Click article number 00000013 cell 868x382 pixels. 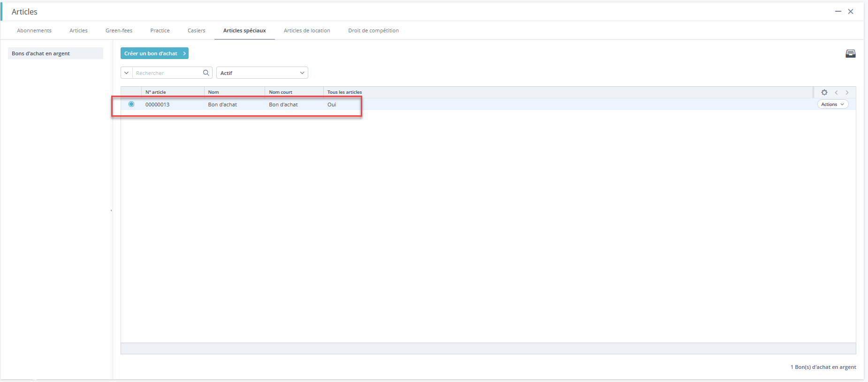pos(157,105)
